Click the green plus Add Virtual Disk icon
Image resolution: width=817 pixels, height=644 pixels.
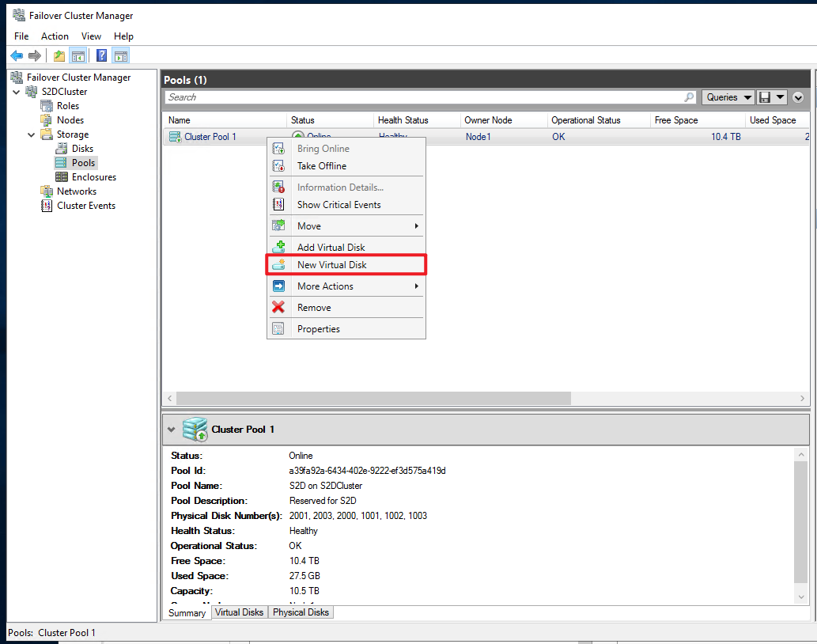tap(278, 247)
